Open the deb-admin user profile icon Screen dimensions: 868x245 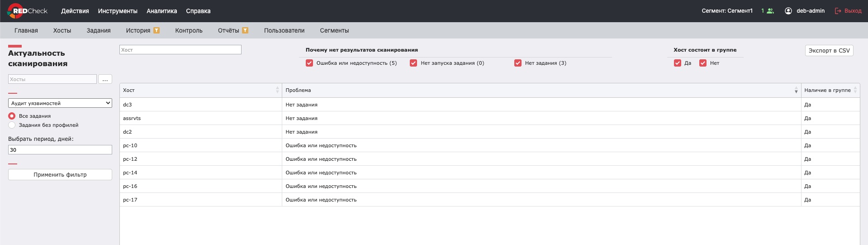[x=788, y=11]
